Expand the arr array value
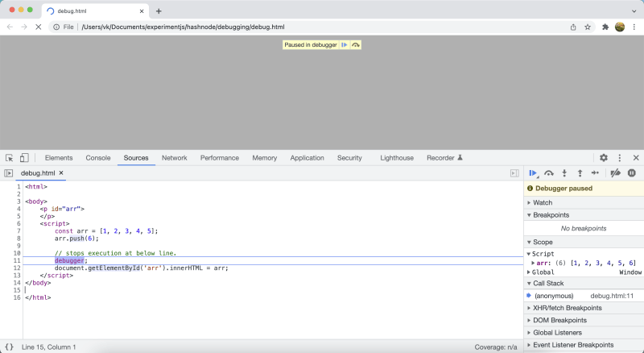 [x=533, y=263]
